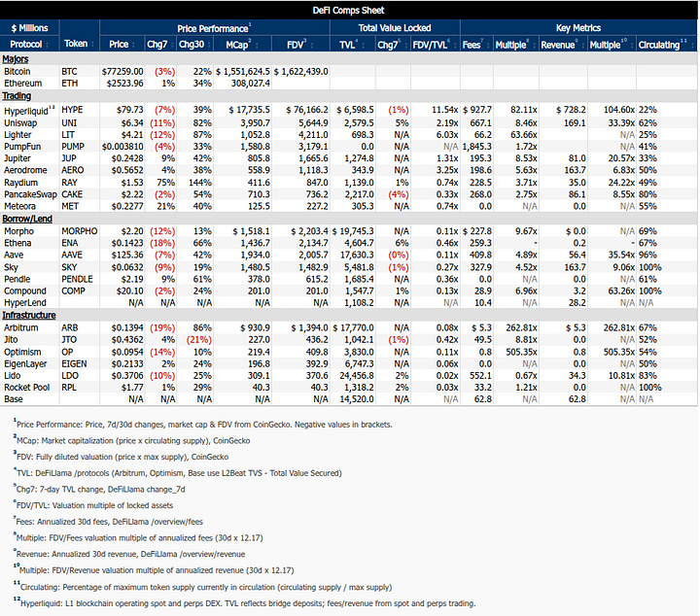Sort by the FDV/TVL column header

430,45
